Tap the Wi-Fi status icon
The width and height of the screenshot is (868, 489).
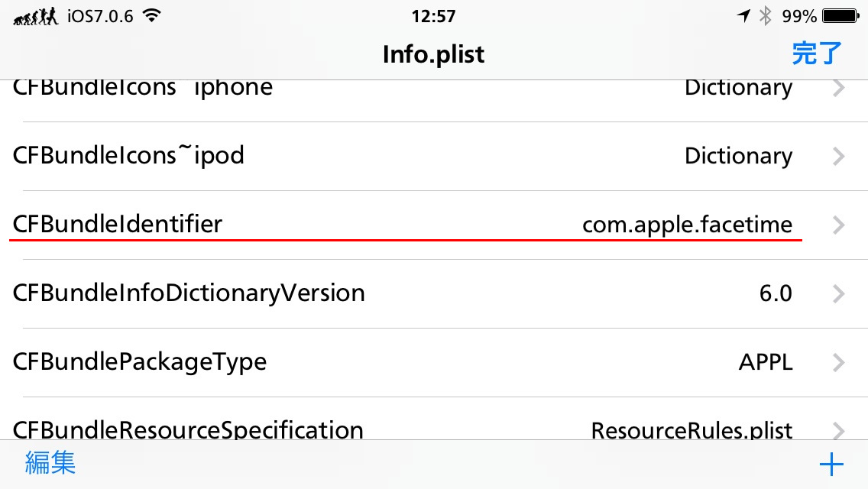(x=151, y=16)
